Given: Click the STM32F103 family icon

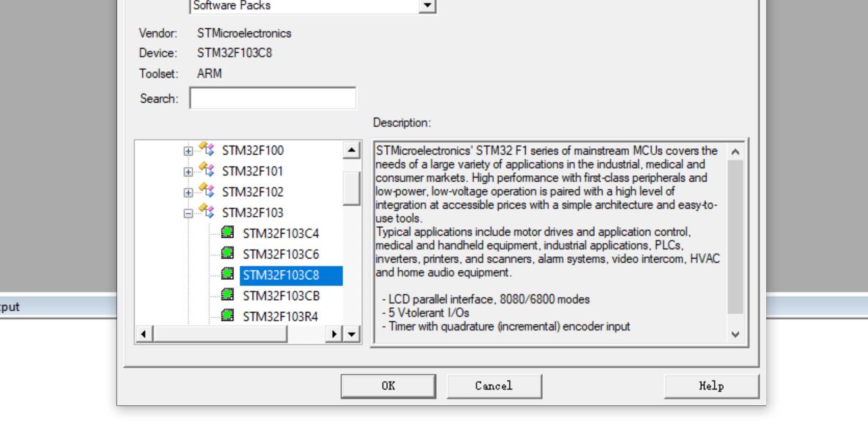Looking at the screenshot, I should click(206, 212).
